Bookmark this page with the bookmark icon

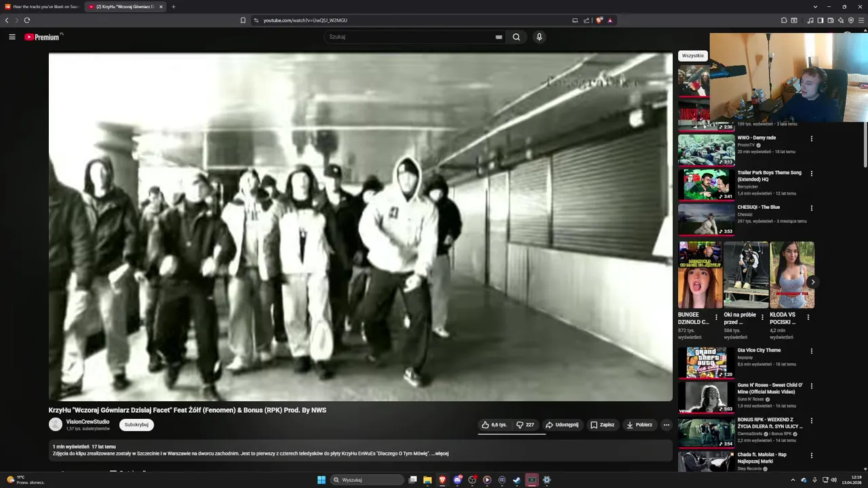[x=243, y=20]
